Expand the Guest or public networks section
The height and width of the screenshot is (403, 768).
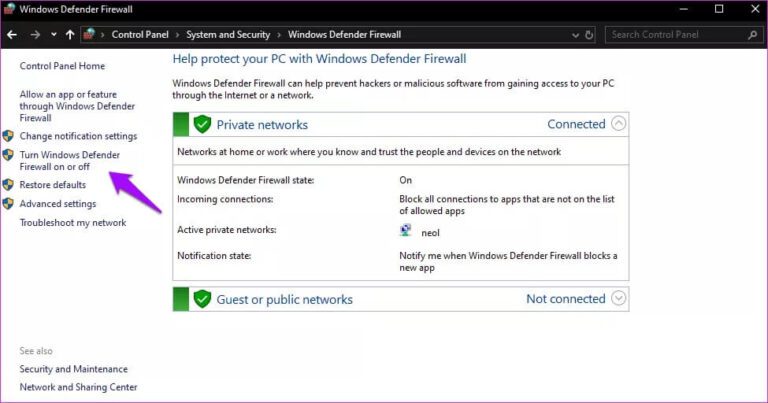618,298
